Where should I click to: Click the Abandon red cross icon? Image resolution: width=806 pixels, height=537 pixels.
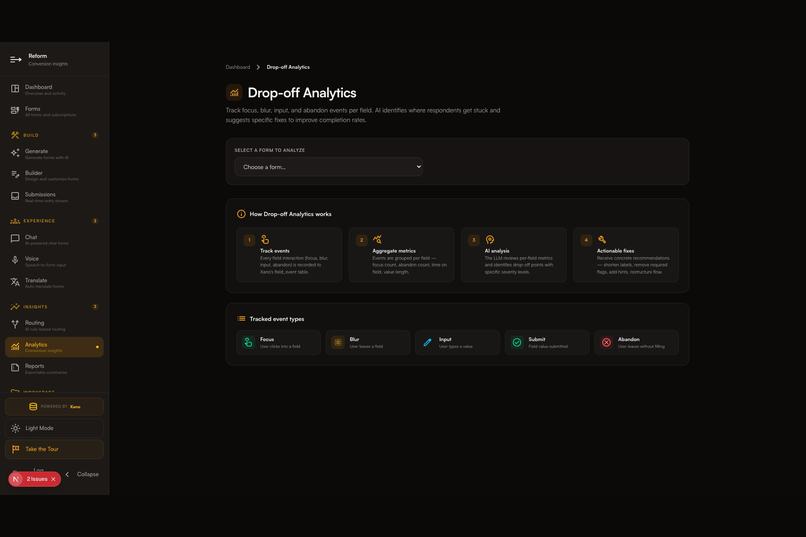point(607,342)
